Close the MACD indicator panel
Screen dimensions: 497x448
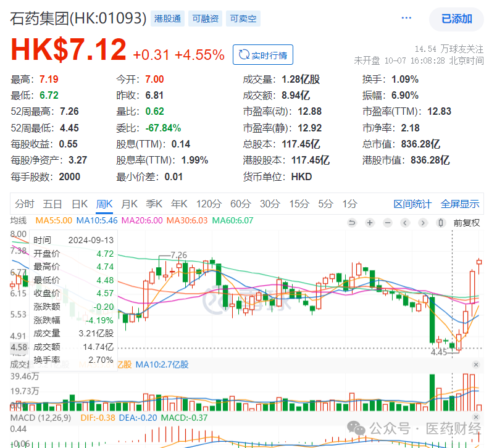476,417
